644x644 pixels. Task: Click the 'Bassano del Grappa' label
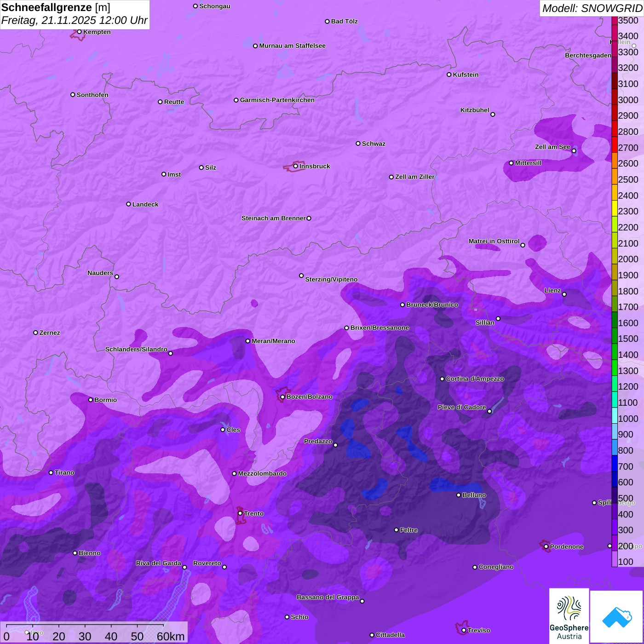point(328,597)
